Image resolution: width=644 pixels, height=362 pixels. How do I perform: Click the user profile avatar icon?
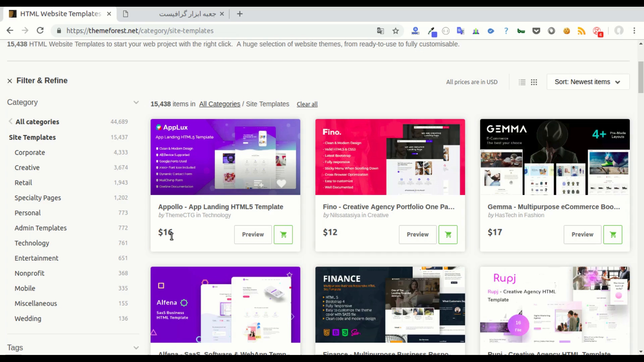(619, 31)
